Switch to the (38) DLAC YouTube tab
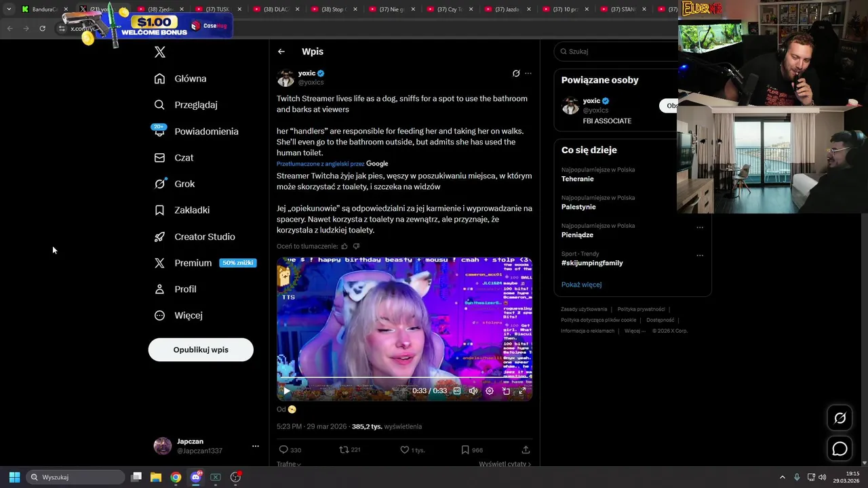 275,9
